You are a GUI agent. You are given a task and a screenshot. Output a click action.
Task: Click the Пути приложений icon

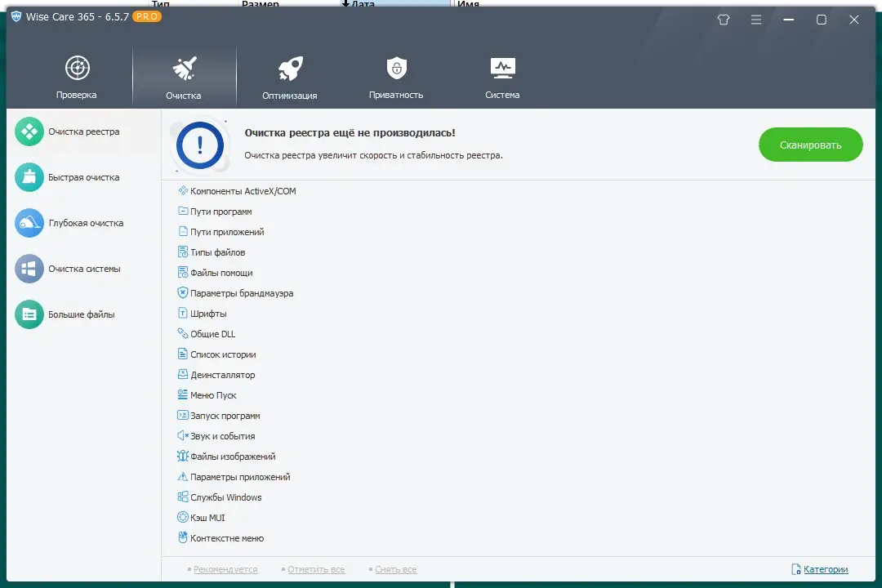(x=183, y=231)
